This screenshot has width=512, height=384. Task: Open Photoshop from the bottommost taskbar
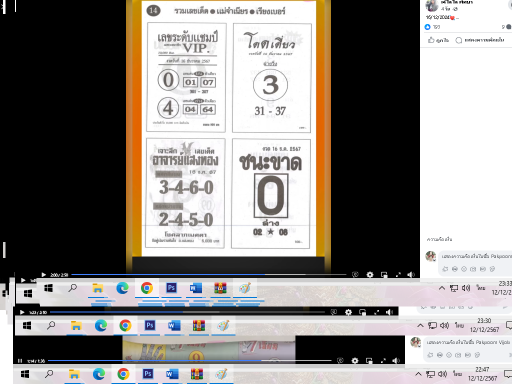tap(148, 374)
